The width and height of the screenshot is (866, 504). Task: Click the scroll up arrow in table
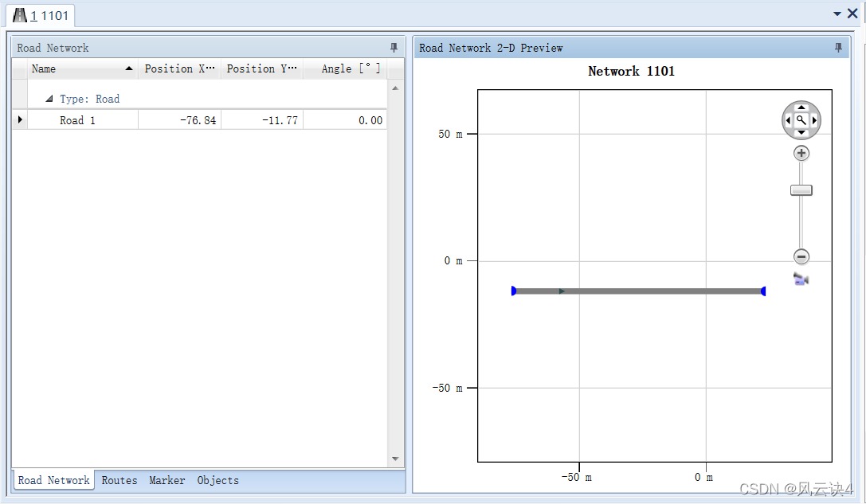point(395,88)
